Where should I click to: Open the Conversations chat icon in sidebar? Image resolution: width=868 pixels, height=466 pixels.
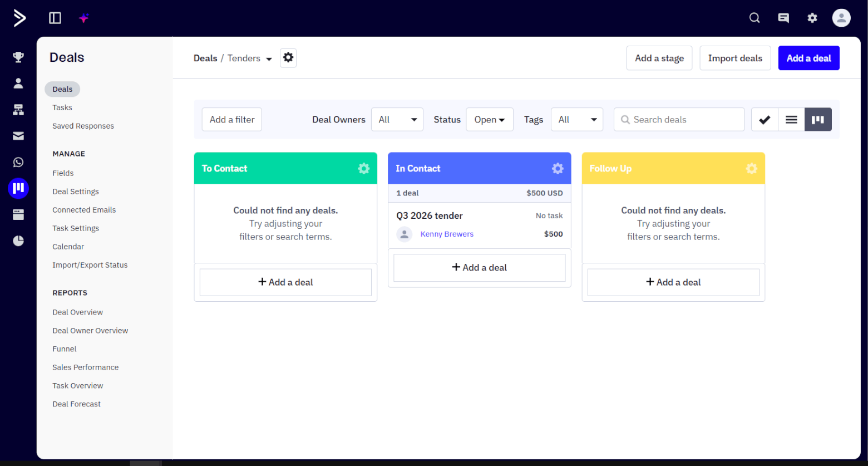click(18, 162)
